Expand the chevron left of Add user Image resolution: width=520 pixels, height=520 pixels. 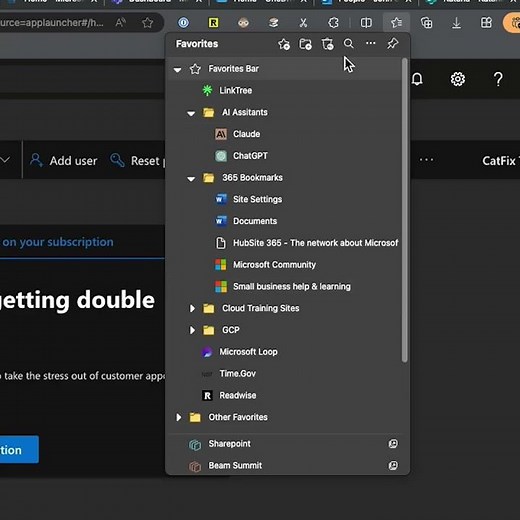click(x=5, y=160)
